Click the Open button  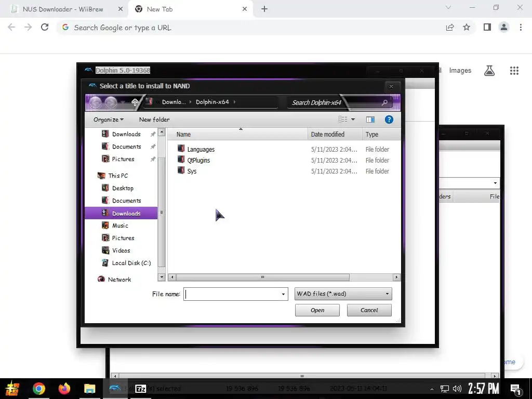[317, 310]
